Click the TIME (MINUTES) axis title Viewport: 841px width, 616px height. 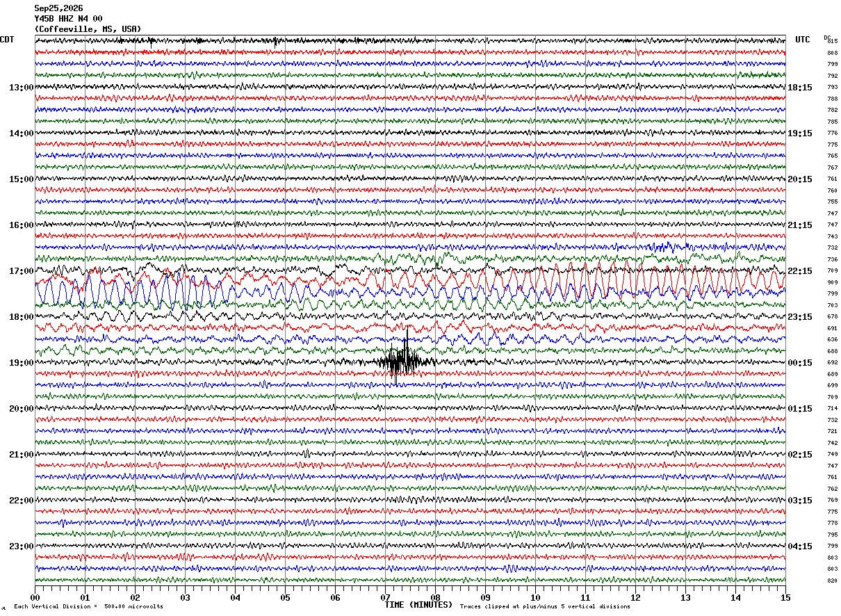point(418,605)
